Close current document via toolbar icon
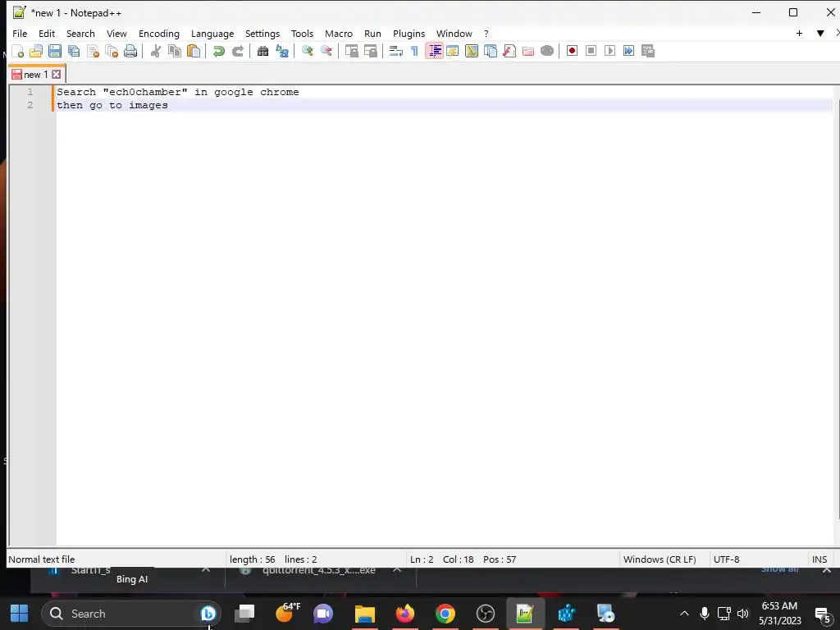Screen dimensions: 840x630 coord(93,51)
